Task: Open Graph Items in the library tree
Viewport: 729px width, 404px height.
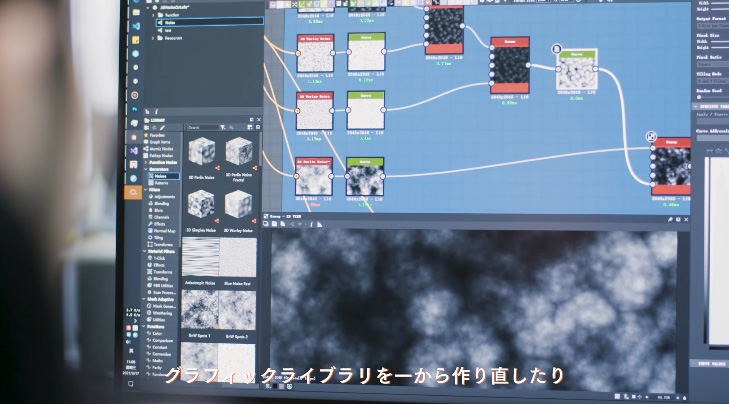Action: (x=158, y=142)
